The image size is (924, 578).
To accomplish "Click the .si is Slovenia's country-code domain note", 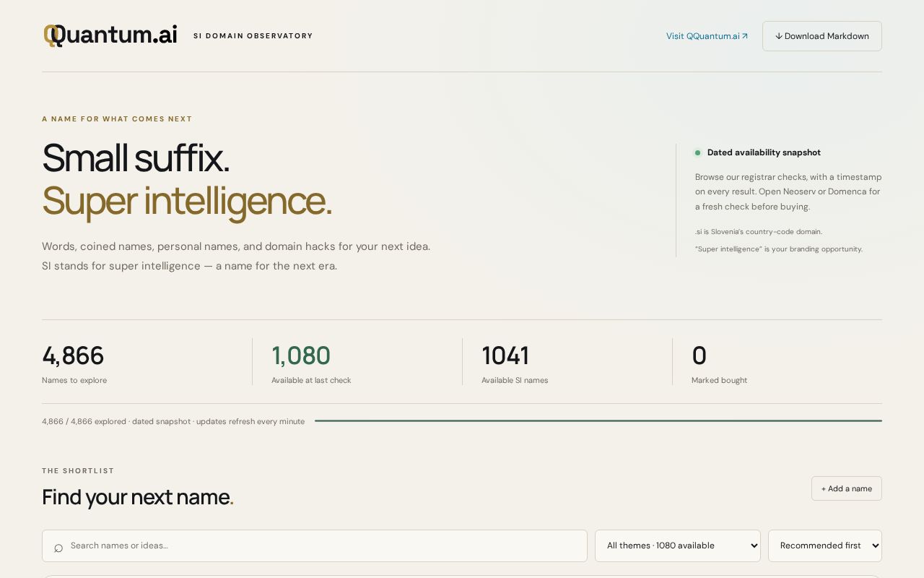I will pyautogui.click(x=759, y=232).
